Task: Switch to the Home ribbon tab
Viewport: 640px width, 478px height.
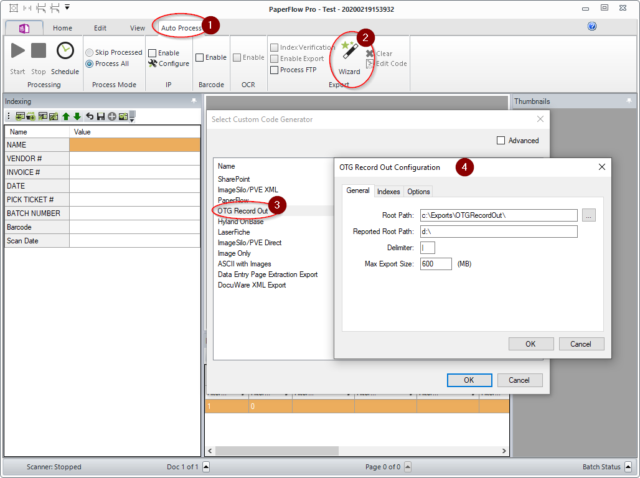Action: 62,28
